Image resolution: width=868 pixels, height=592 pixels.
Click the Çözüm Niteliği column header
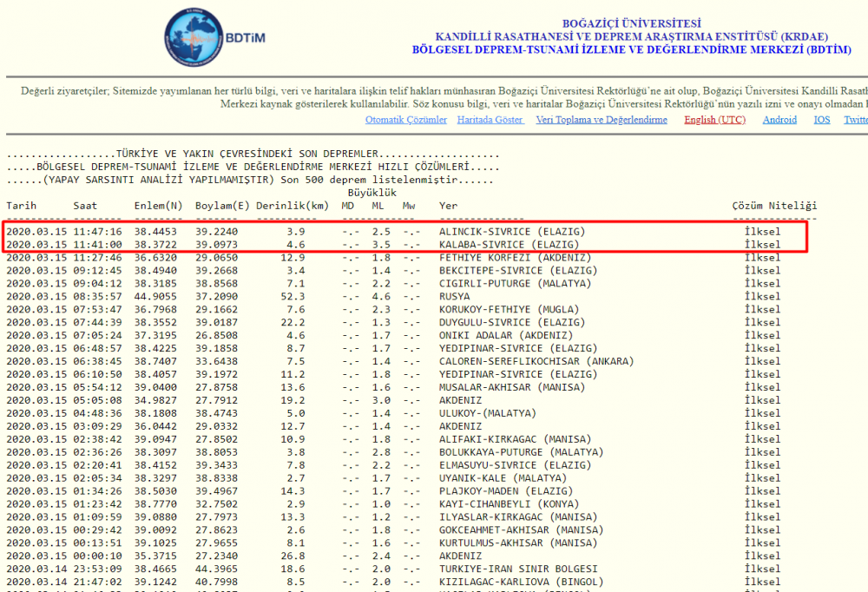[774, 206]
